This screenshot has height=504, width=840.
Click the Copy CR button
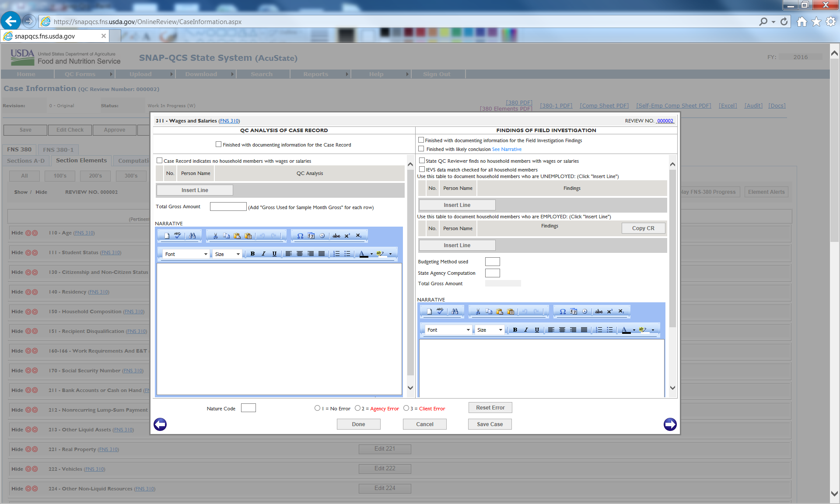tap(643, 228)
